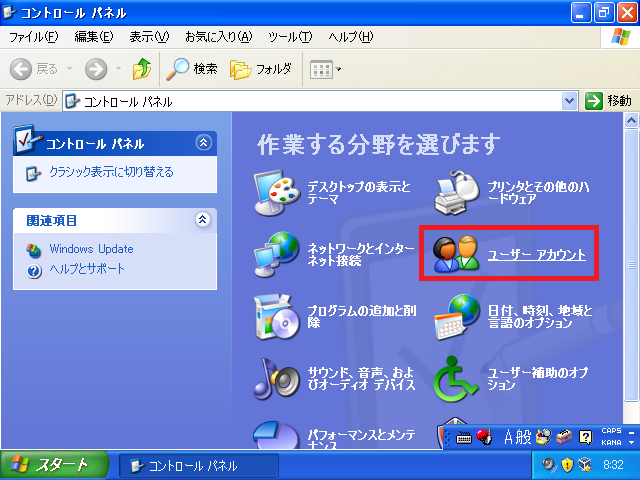Click the プログラムの追加と削除 text link
The image size is (640, 480).
[362, 317]
